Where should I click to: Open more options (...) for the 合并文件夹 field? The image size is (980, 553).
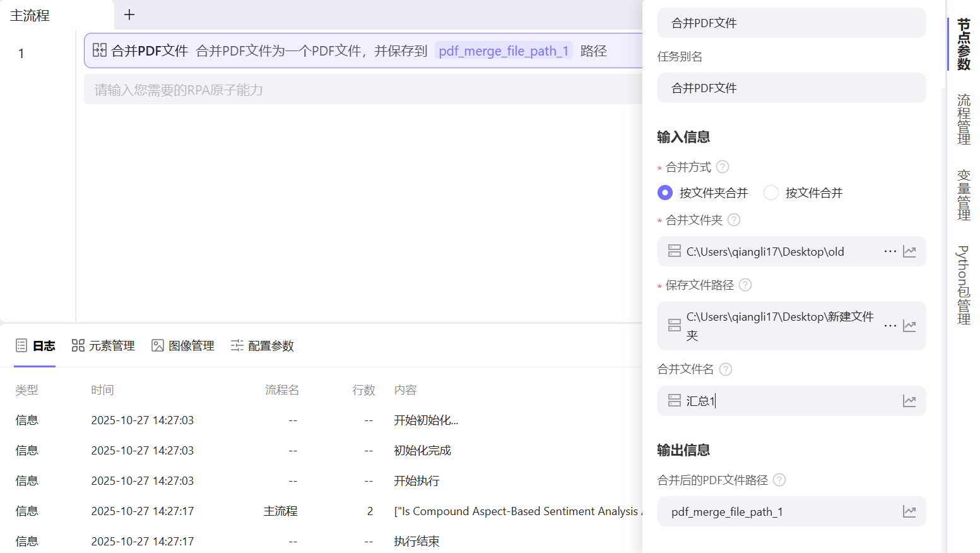(890, 251)
